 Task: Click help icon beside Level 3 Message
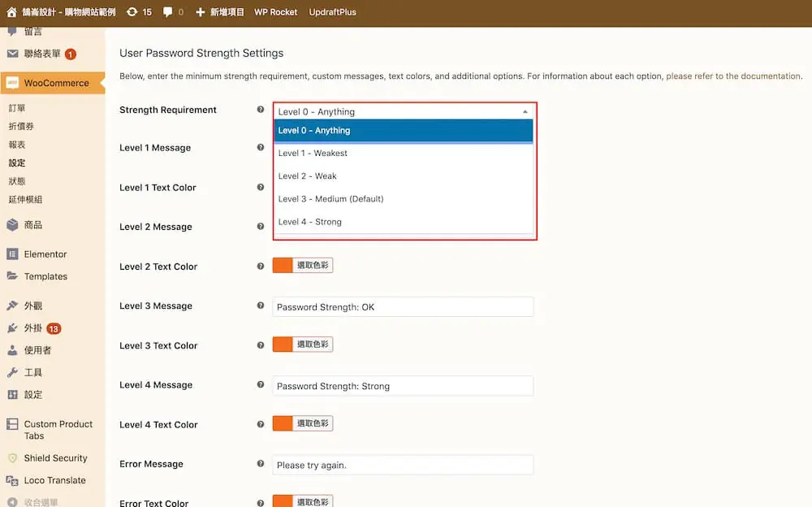click(x=261, y=305)
